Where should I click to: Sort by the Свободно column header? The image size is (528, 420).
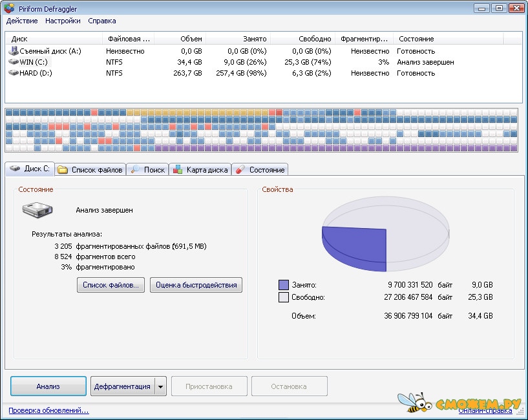[302, 39]
